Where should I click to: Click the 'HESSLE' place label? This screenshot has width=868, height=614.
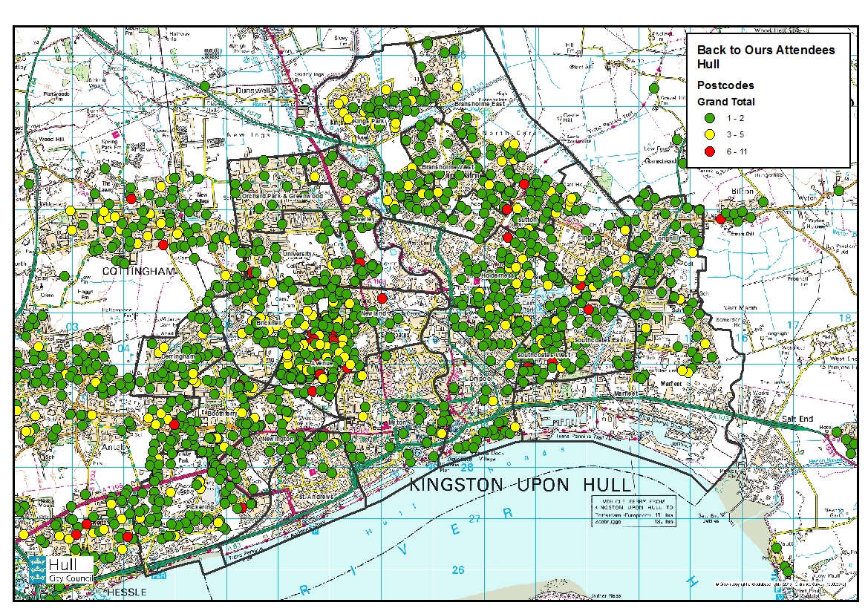click(127, 592)
